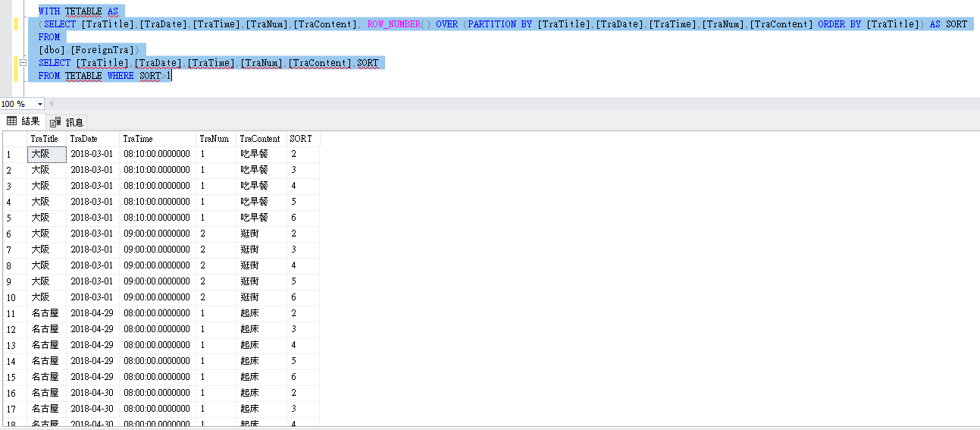Select row header number 1

tap(14, 154)
